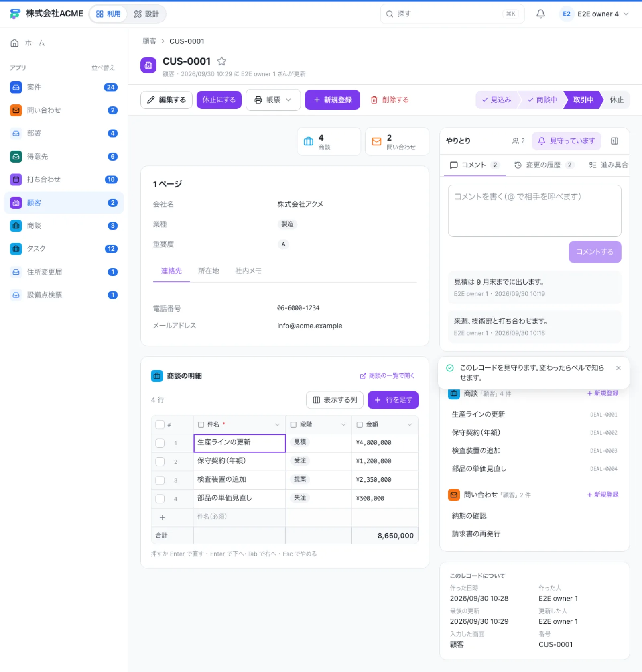This screenshot has width=642, height=672.
Task: Open the 金額 column header dropdown
Action: pos(410,424)
